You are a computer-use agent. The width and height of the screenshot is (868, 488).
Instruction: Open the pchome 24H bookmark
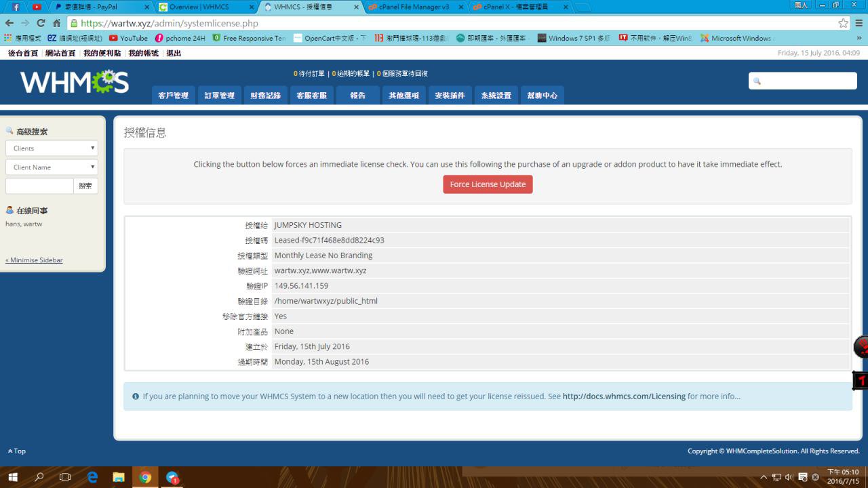180,38
